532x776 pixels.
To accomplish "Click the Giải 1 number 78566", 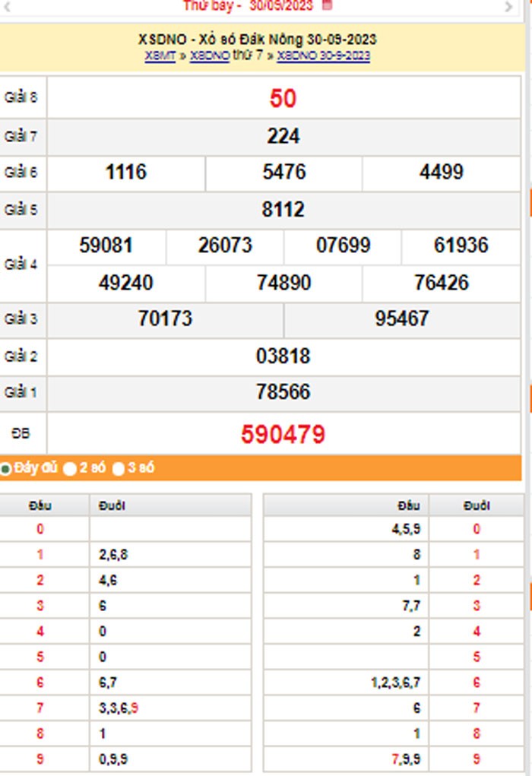I will click(x=283, y=392).
